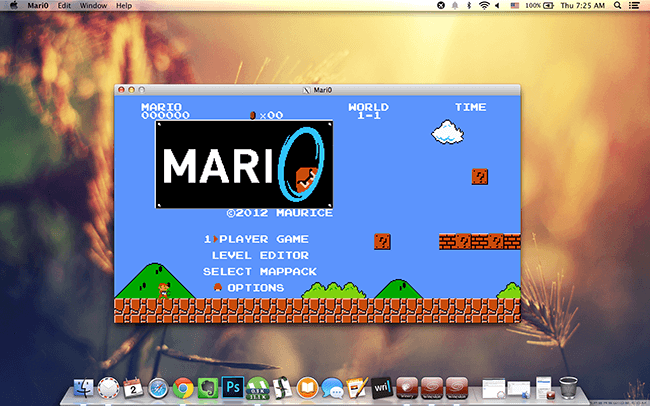Open the Trash in the Dock
This screenshot has height=406, width=650.
(568, 388)
